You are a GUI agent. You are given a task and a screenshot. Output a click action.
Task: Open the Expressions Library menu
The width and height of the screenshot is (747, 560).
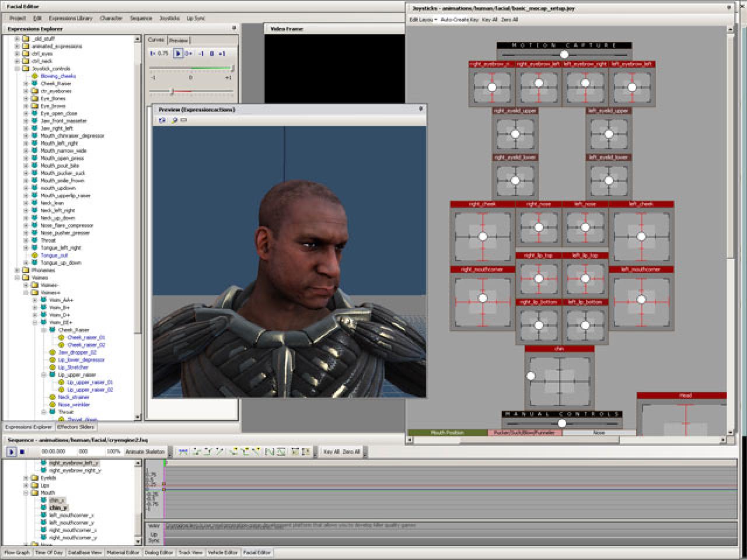click(x=71, y=18)
